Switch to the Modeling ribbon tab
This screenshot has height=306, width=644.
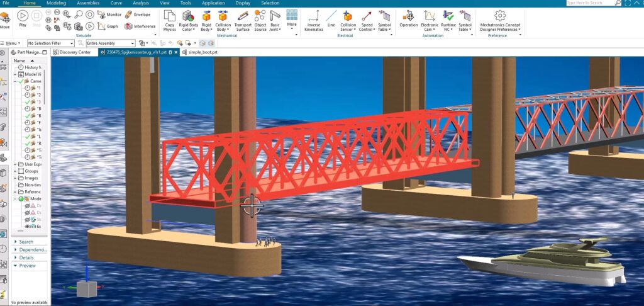56,3
